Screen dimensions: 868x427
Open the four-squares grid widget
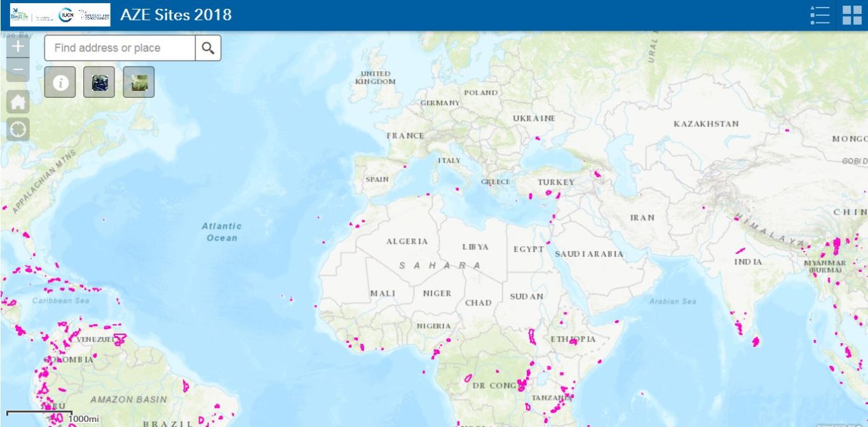coord(851,15)
